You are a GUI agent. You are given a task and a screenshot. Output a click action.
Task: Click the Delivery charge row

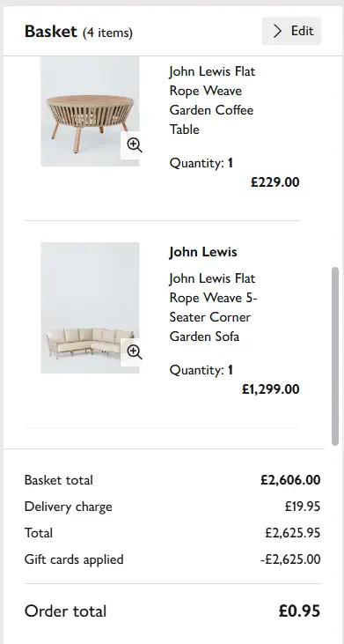click(172, 507)
